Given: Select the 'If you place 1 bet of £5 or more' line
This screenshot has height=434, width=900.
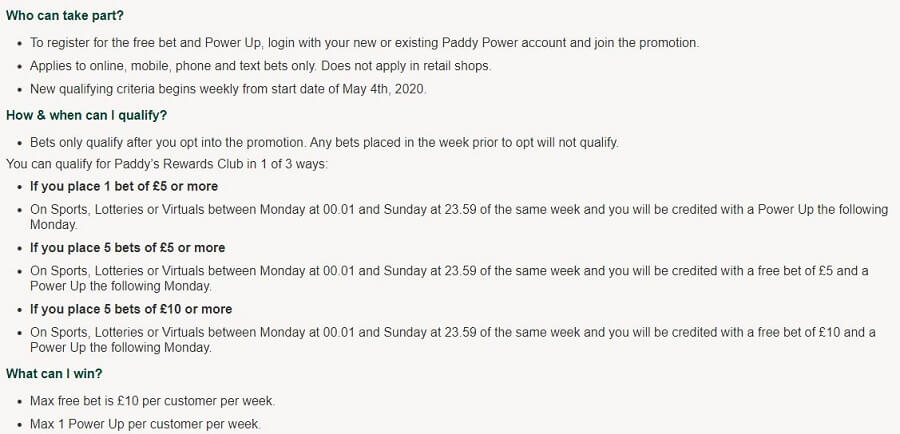Looking at the screenshot, I should tap(124, 186).
